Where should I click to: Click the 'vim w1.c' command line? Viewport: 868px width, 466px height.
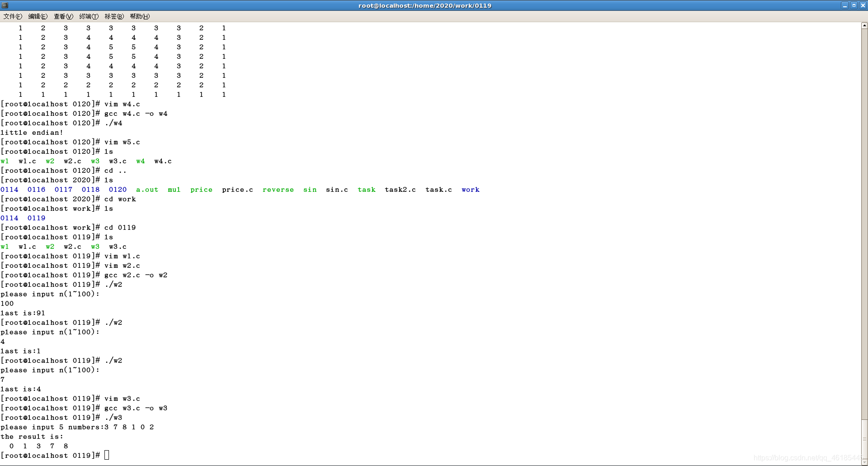pos(122,256)
